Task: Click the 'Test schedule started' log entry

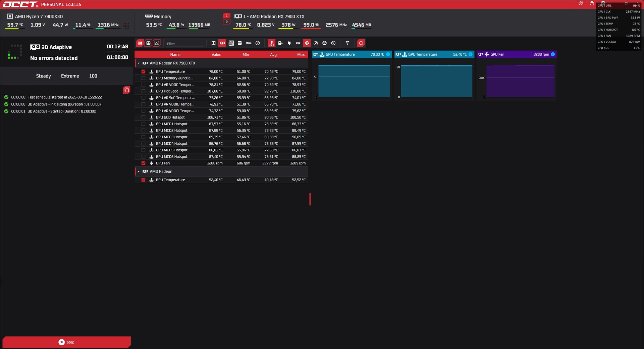Action: (x=65, y=97)
